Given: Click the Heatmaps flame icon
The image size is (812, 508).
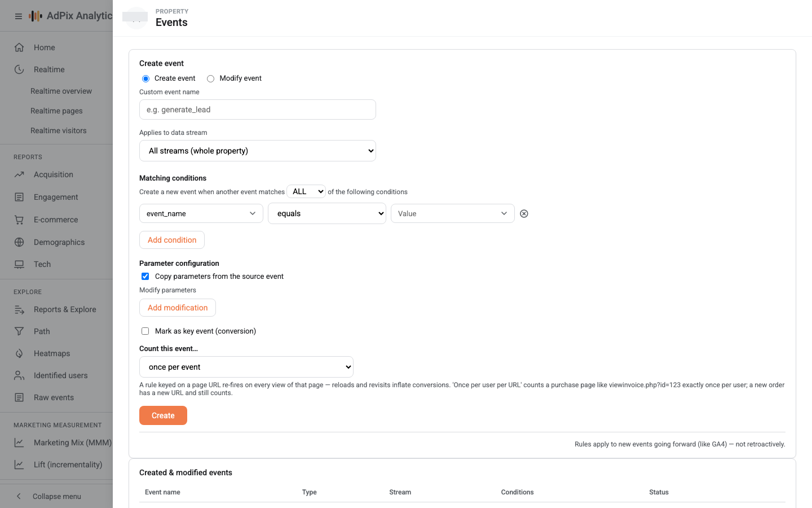Looking at the screenshot, I should pos(19,353).
